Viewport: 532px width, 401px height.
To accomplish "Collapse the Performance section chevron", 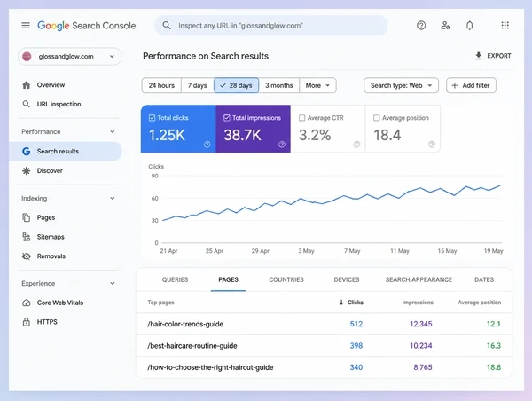I will [x=113, y=131].
